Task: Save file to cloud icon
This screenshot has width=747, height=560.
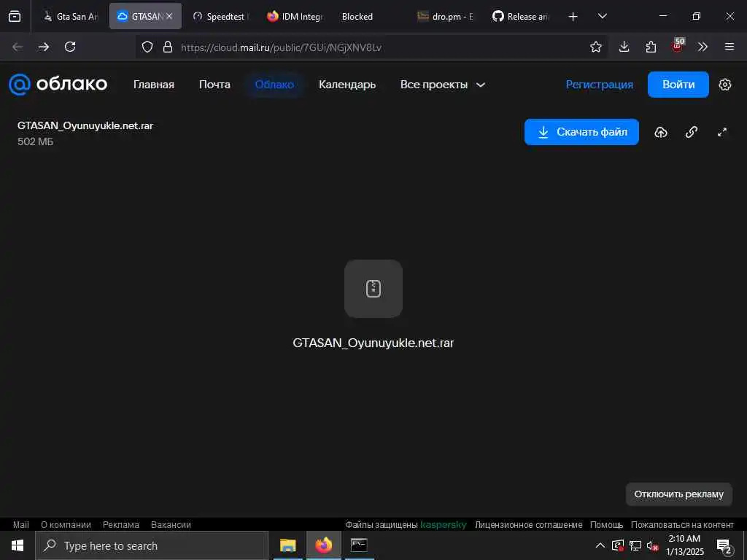Action: pos(661,132)
